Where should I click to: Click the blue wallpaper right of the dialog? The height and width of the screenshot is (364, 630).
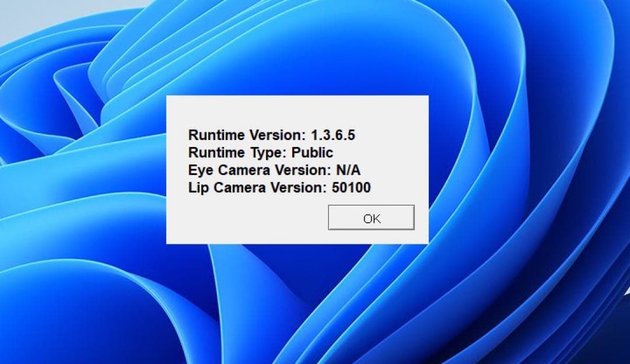tap(525, 175)
